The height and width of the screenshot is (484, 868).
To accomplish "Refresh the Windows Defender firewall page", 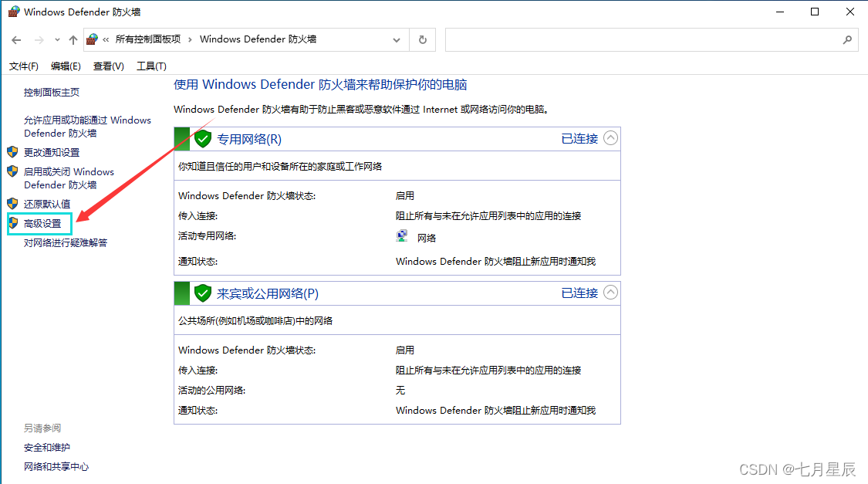I will tap(422, 40).
